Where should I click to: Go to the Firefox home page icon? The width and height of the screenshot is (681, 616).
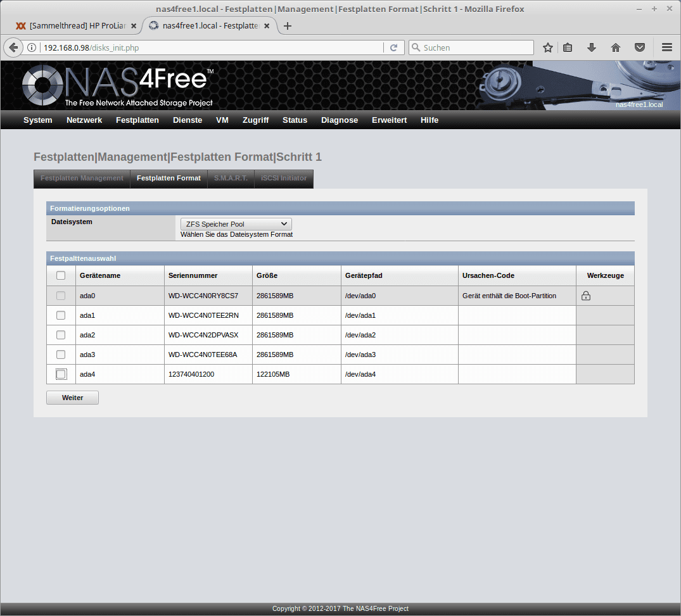615,47
